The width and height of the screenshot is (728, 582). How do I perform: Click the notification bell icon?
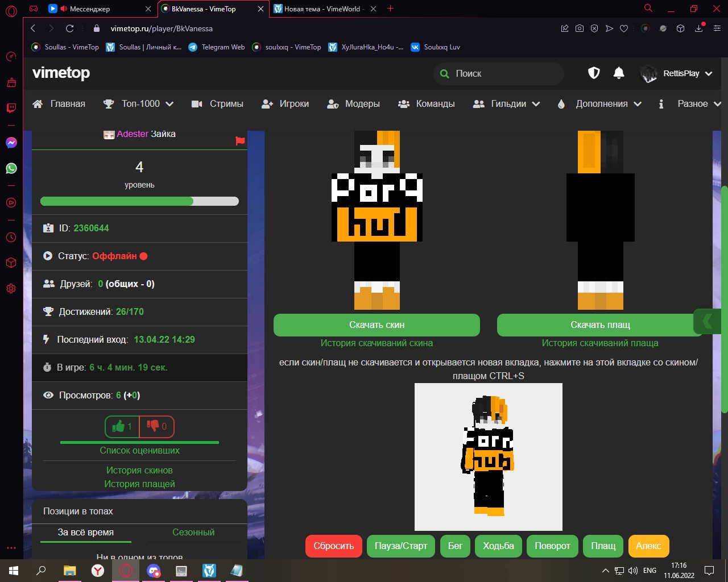coord(619,73)
